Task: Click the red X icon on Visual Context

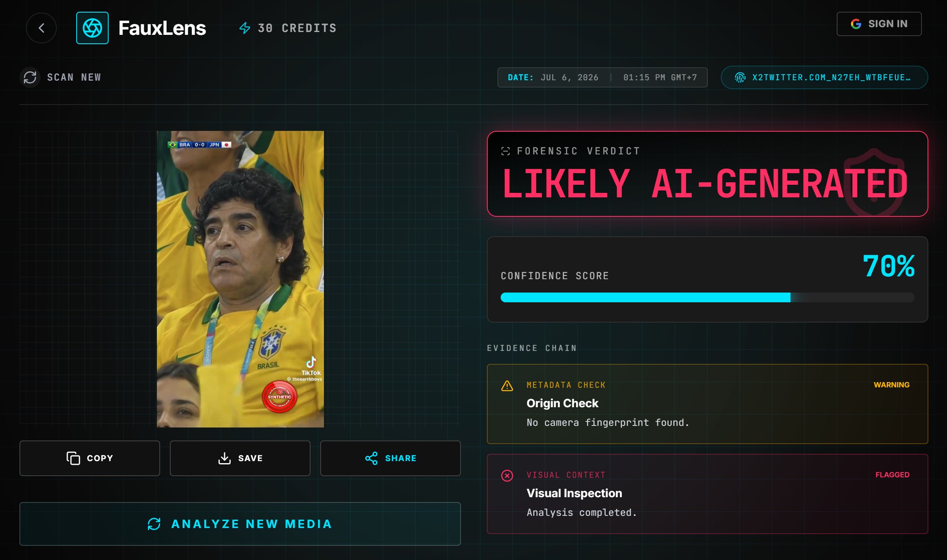Action: point(507,476)
